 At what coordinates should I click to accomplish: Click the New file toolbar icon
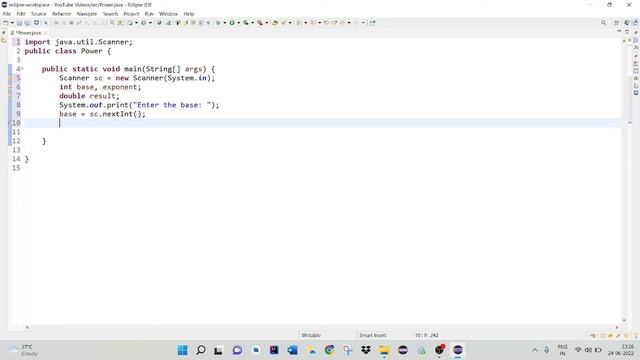pyautogui.click(x=5, y=23)
